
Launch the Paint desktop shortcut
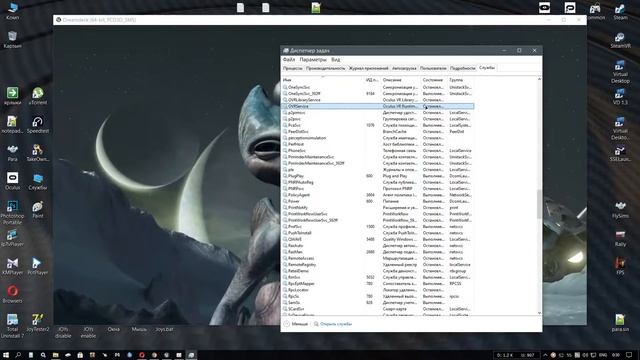[38, 209]
